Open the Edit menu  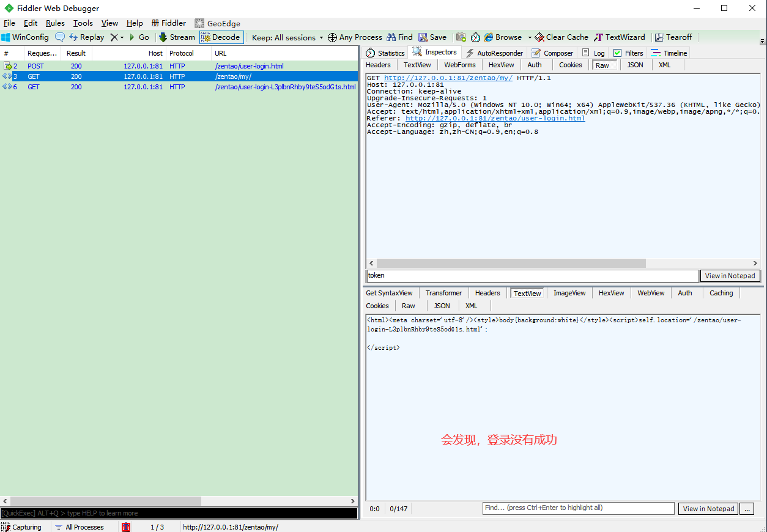tap(31, 23)
